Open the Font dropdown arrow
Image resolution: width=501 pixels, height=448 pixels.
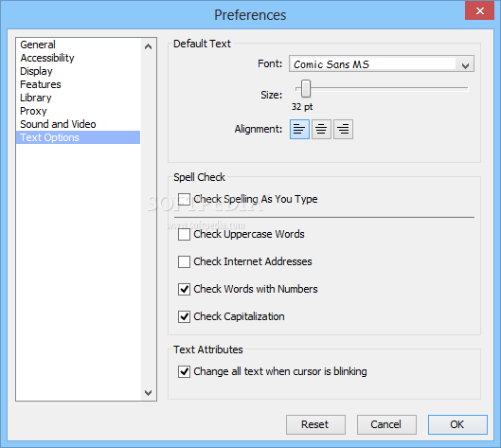(465, 64)
